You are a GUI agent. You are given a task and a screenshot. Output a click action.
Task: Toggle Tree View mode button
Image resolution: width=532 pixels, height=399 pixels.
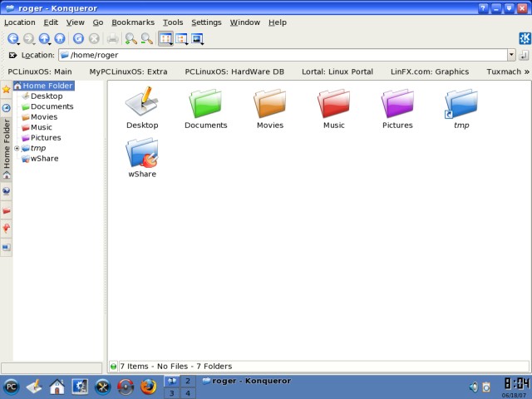pos(181,39)
